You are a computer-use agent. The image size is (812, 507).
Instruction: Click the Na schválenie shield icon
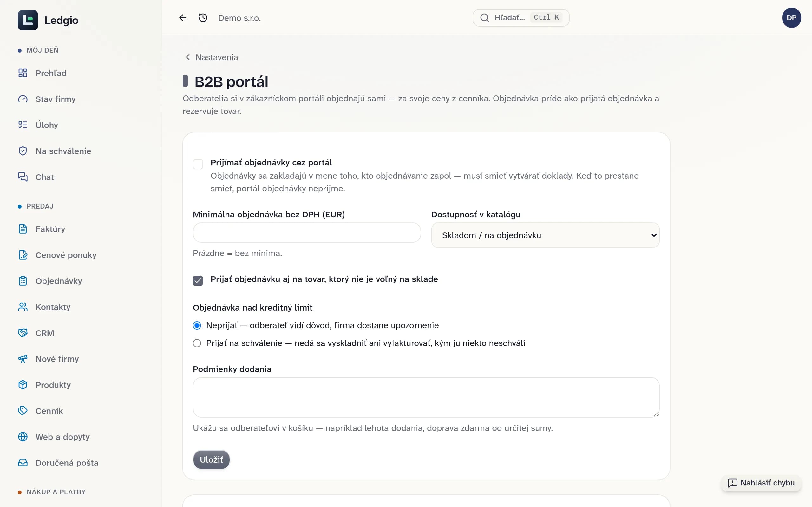tap(23, 151)
